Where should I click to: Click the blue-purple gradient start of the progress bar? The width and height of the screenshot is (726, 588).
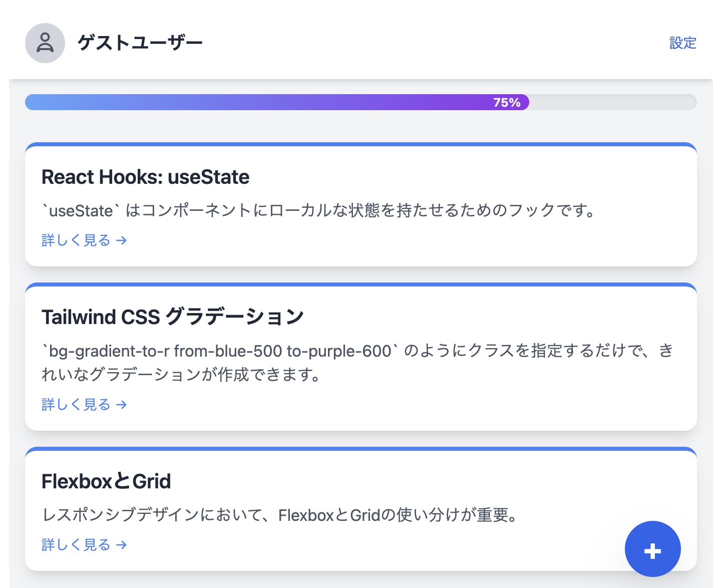50,102
